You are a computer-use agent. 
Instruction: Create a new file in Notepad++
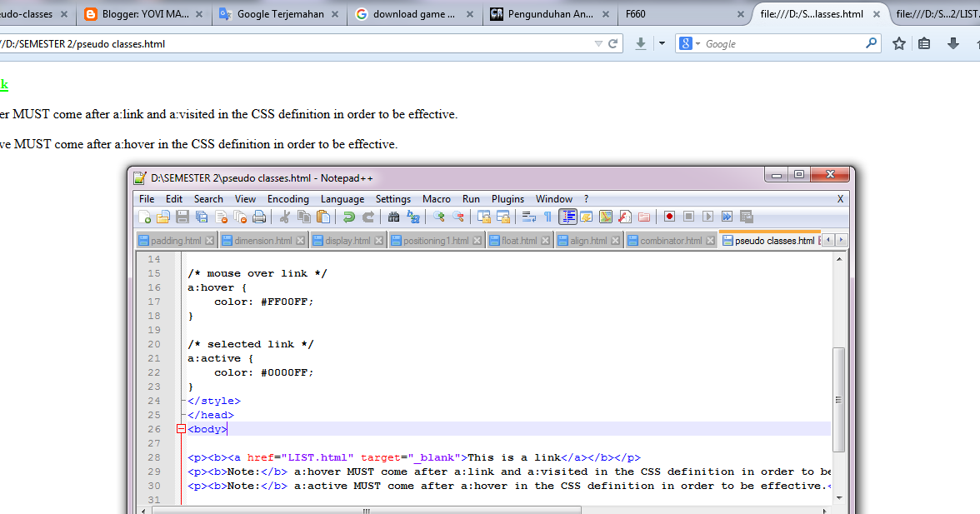coord(144,217)
